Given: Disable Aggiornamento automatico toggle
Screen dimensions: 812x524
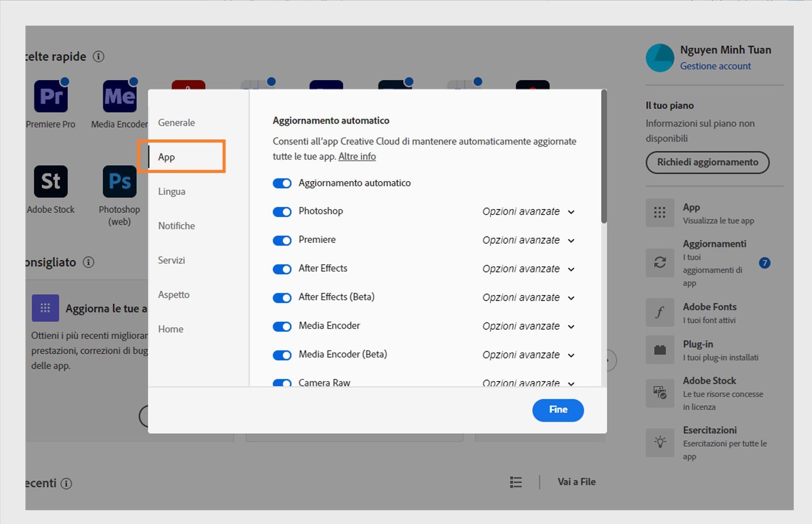Looking at the screenshot, I should 282,183.
